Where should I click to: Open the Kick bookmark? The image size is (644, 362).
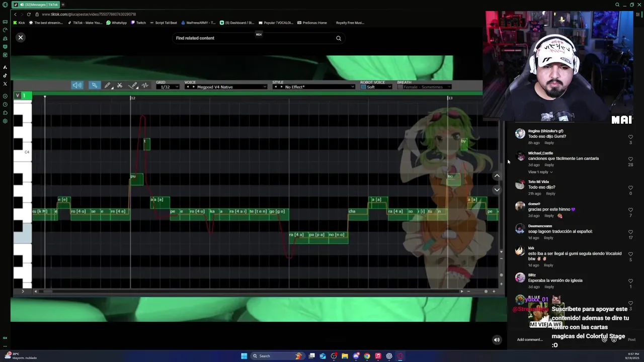19,23
